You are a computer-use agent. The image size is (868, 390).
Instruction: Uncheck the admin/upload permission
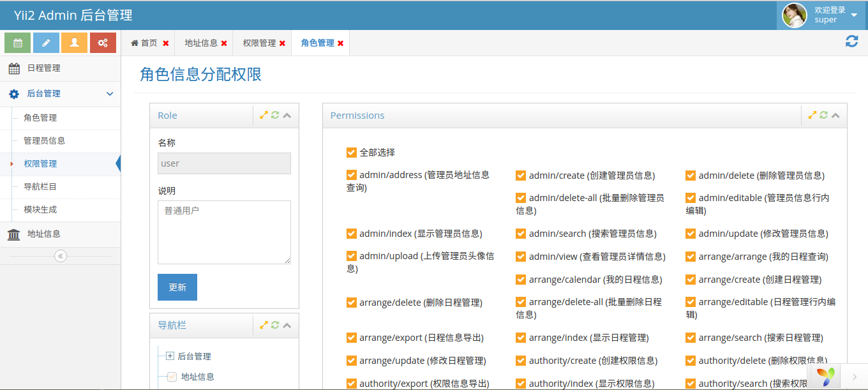[x=352, y=256]
